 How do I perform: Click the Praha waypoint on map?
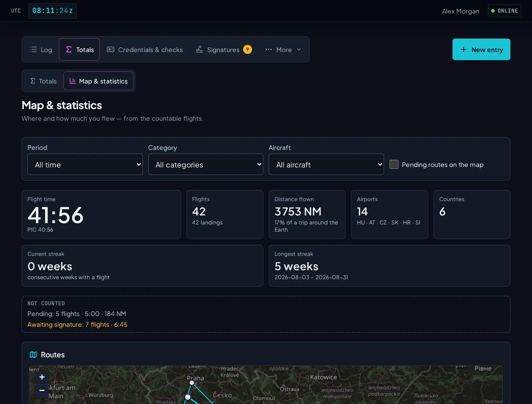tap(192, 383)
